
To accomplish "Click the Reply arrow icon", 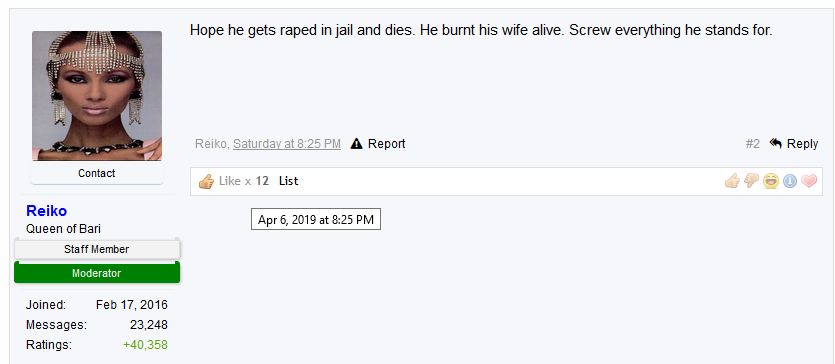I will click(775, 143).
